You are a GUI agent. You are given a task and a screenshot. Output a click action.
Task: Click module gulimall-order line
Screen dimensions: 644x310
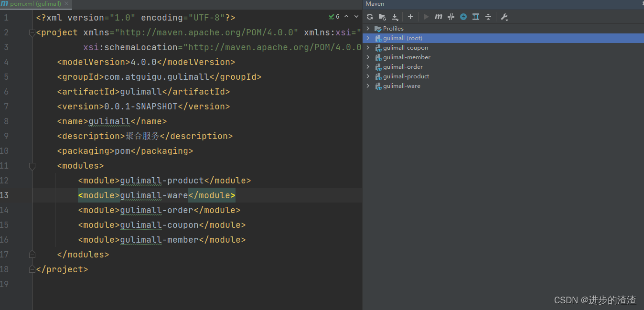tap(159, 210)
